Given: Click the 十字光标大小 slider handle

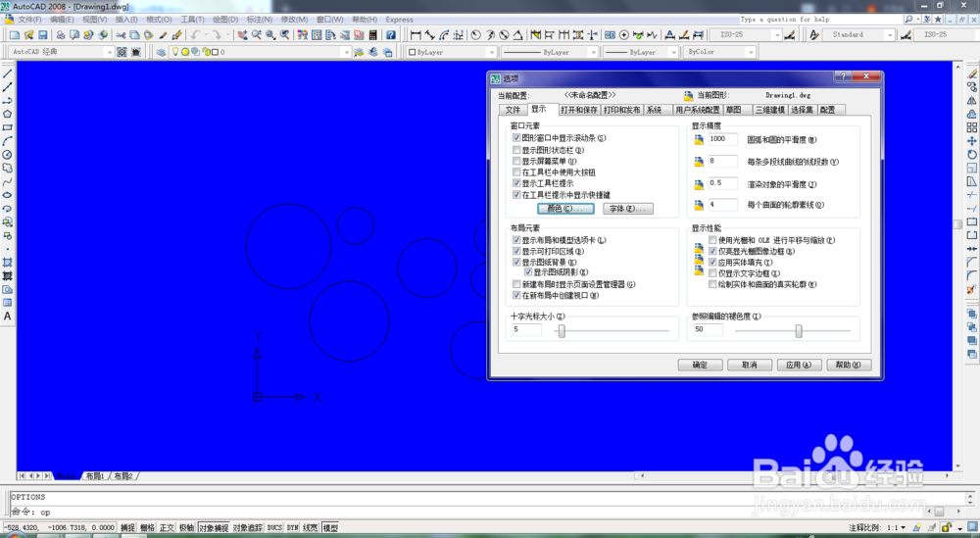Looking at the screenshot, I should 562,331.
